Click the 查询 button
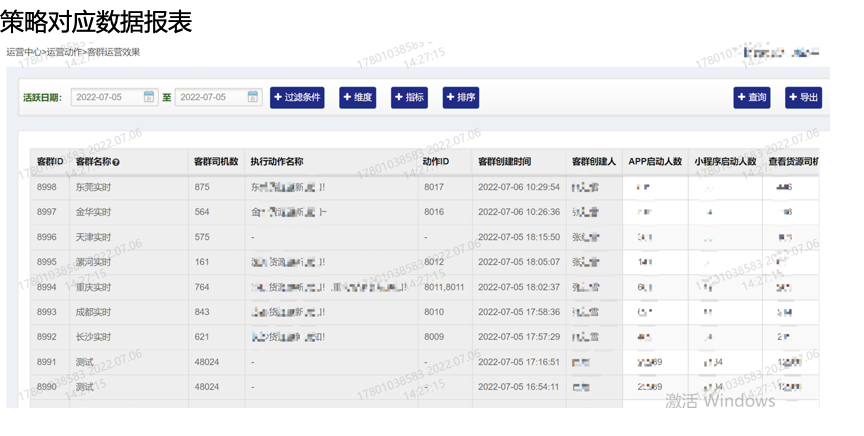864x436 pixels. (752, 98)
